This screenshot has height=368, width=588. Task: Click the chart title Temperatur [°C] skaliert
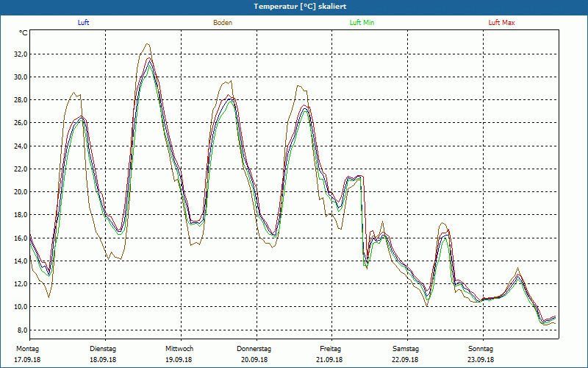(x=300, y=7)
